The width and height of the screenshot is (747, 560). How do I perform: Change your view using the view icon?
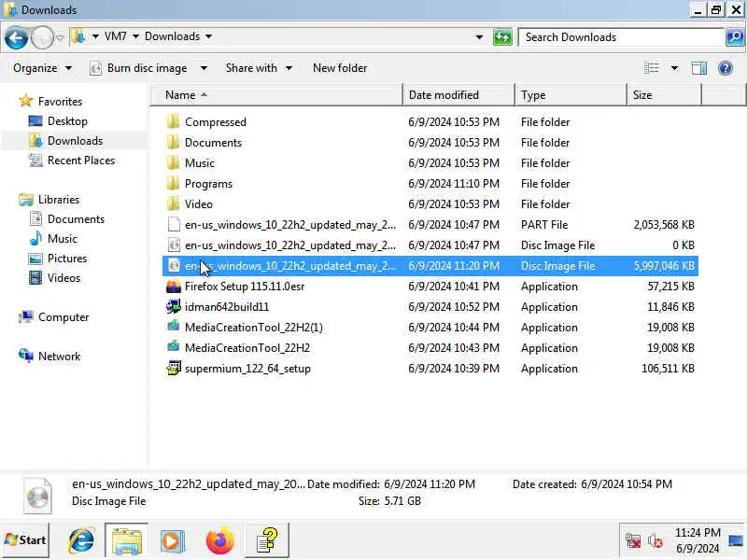(651, 68)
